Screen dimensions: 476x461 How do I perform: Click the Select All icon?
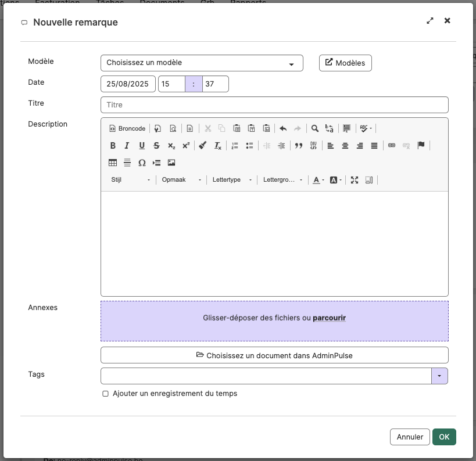pyautogui.click(x=346, y=128)
